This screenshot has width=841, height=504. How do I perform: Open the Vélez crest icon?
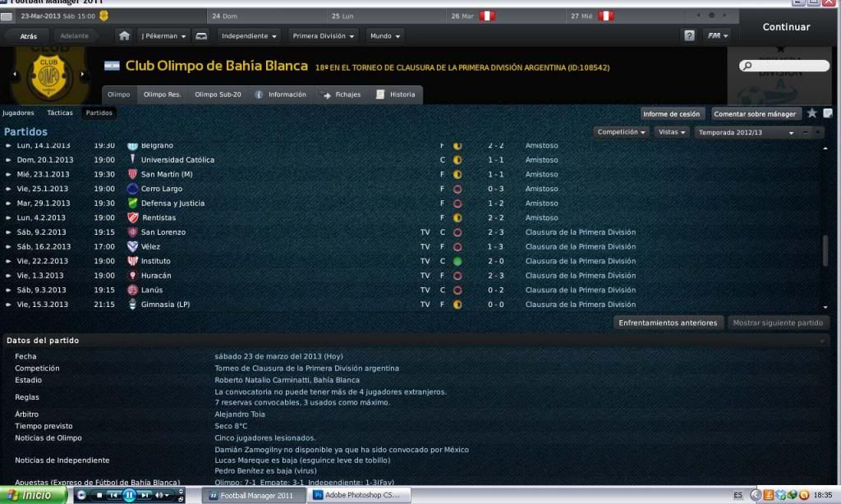click(x=132, y=246)
